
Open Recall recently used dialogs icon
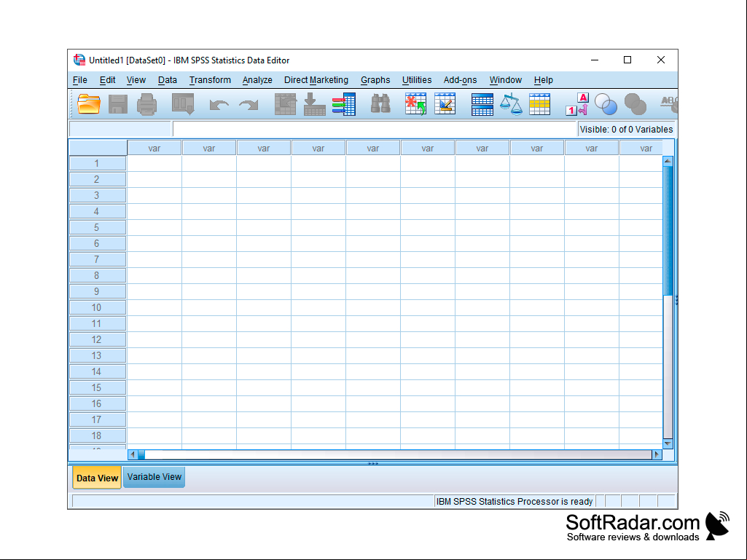click(x=183, y=104)
